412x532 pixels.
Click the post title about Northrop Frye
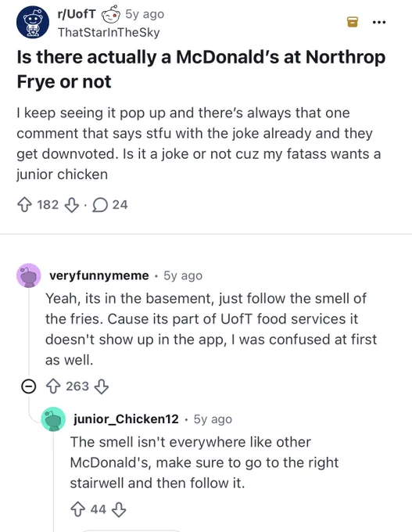201,69
